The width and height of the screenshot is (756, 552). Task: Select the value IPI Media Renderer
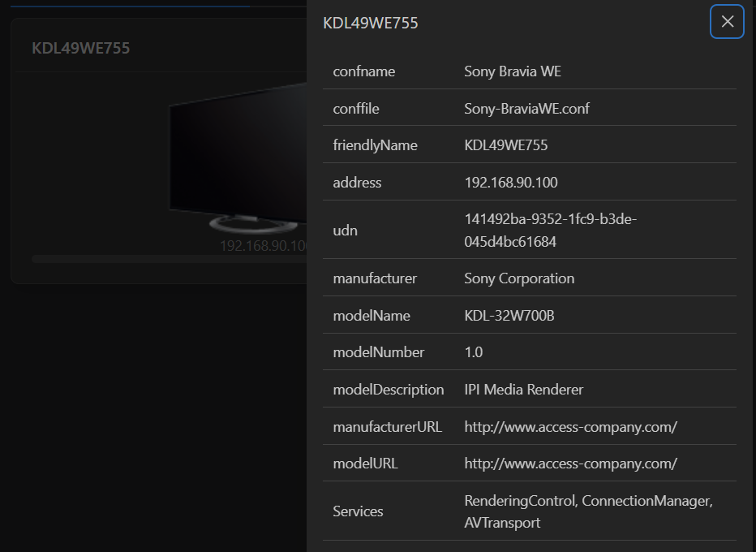524,390
